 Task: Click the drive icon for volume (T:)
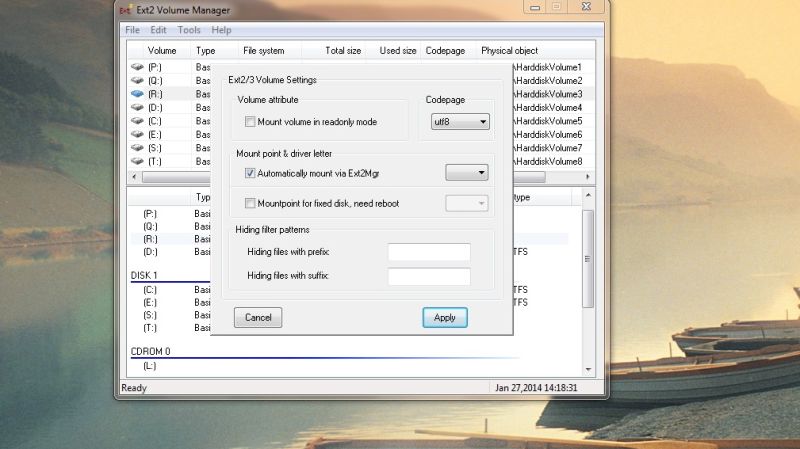tap(137, 161)
